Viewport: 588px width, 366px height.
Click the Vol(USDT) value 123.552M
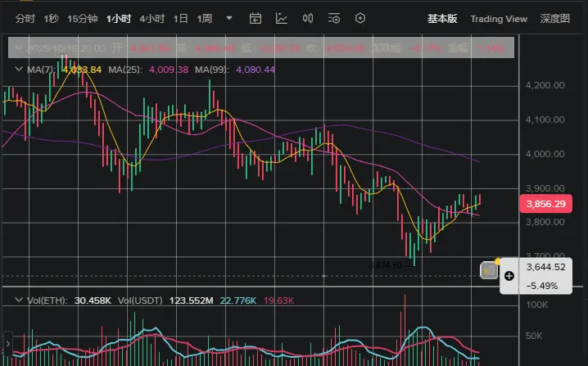(192, 300)
